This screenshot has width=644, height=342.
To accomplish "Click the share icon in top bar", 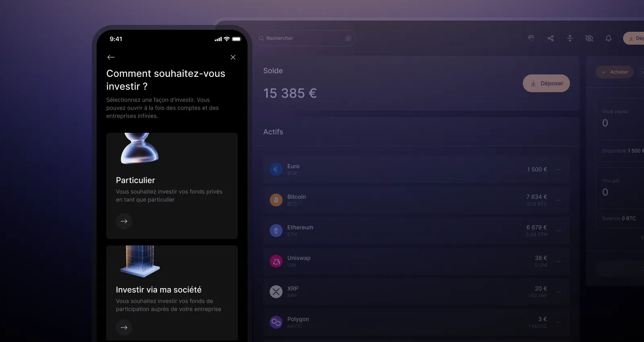I will click(x=551, y=38).
